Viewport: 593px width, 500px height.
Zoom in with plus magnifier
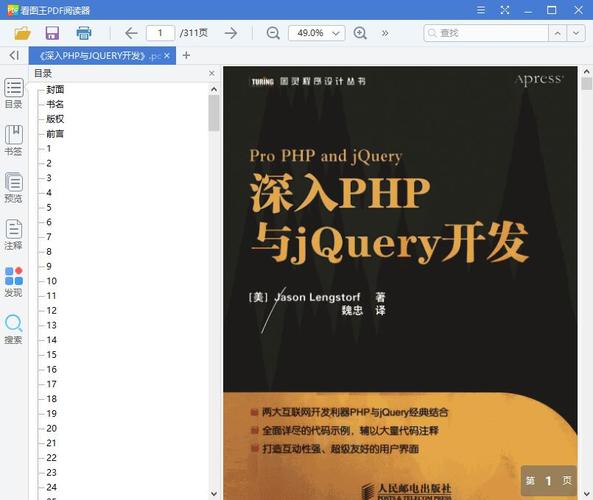[x=360, y=33]
